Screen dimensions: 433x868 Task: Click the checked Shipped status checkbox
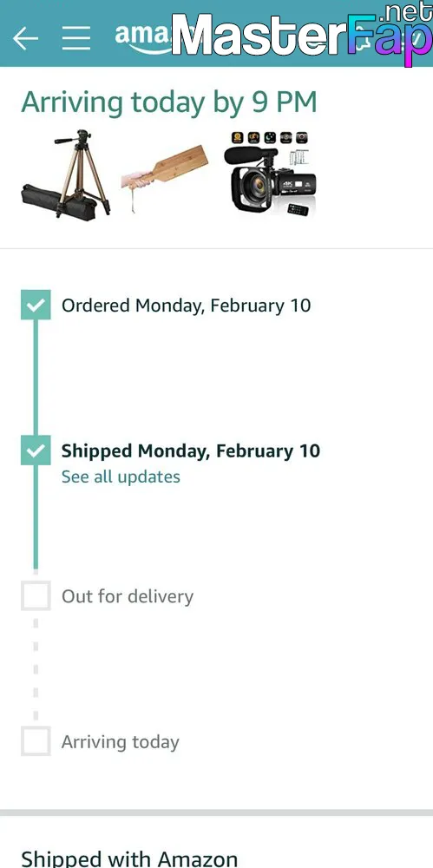(36, 450)
